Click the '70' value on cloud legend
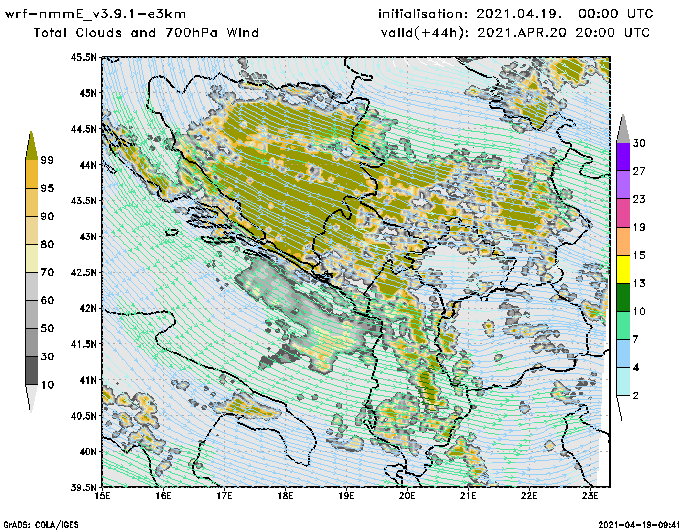The width and height of the screenshot is (700, 530). pyautogui.click(x=47, y=272)
